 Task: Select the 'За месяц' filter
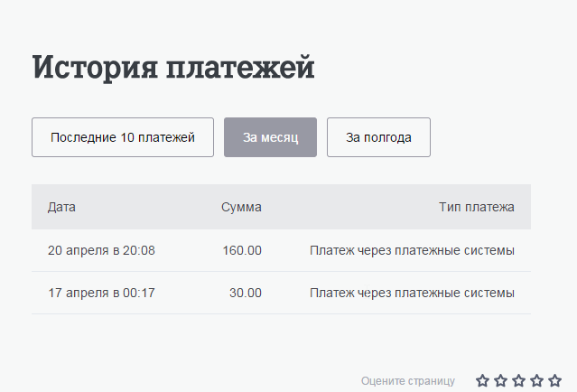(270, 137)
